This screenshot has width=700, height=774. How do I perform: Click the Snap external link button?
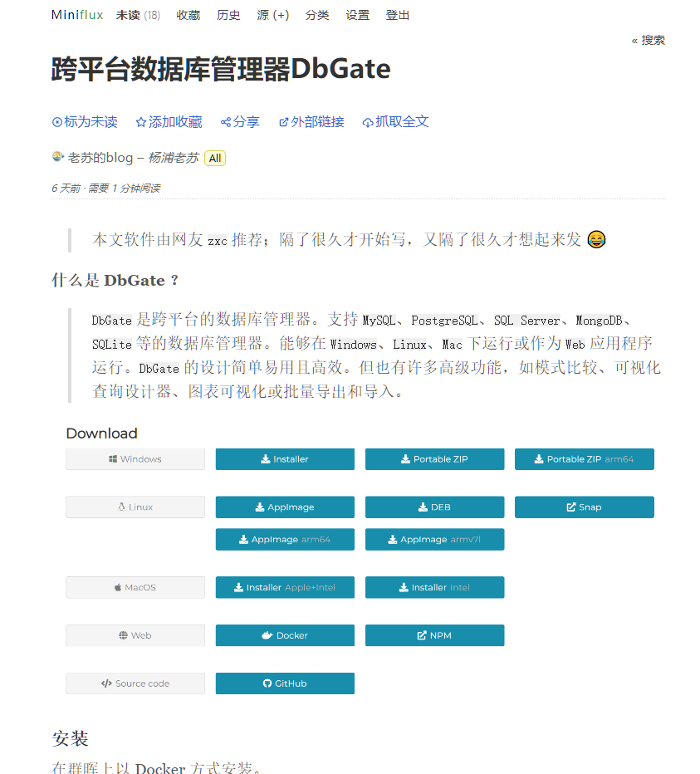coord(584,507)
